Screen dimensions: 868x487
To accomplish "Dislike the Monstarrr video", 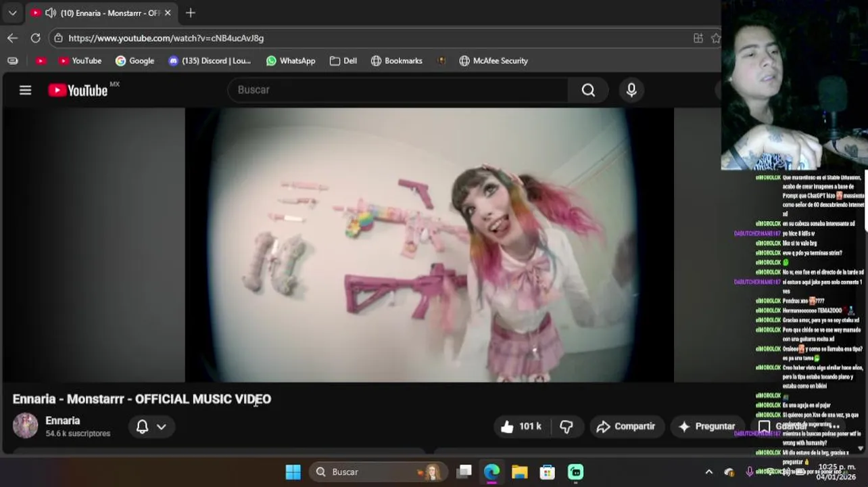I will pyautogui.click(x=566, y=426).
